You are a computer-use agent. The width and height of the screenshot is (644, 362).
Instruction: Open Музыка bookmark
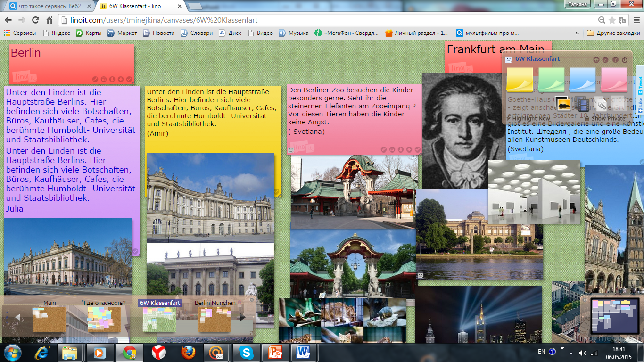tap(294, 33)
